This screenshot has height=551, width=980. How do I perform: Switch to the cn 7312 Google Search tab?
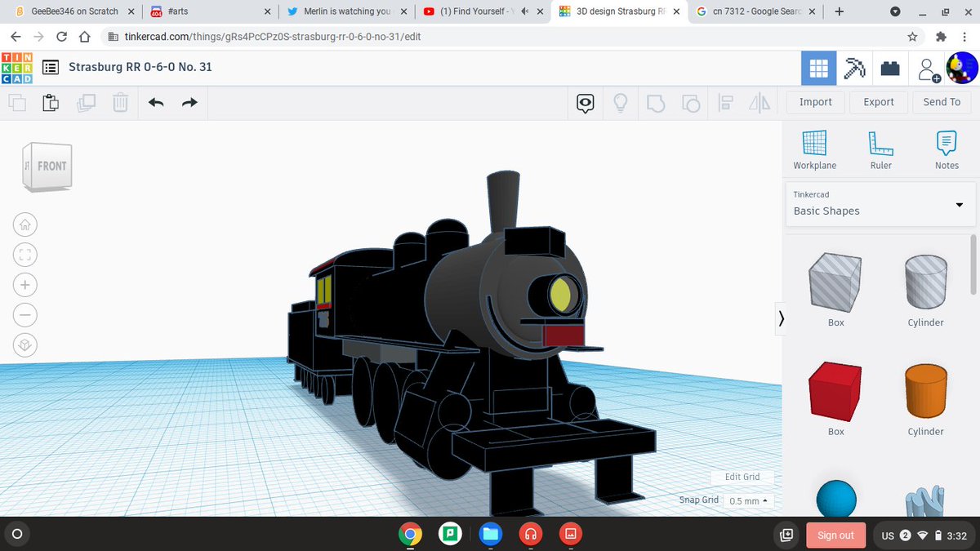(x=750, y=12)
